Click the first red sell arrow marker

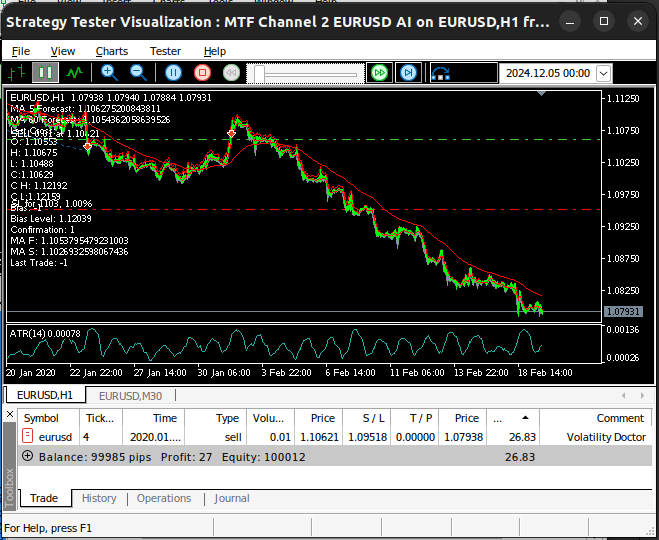[87, 146]
